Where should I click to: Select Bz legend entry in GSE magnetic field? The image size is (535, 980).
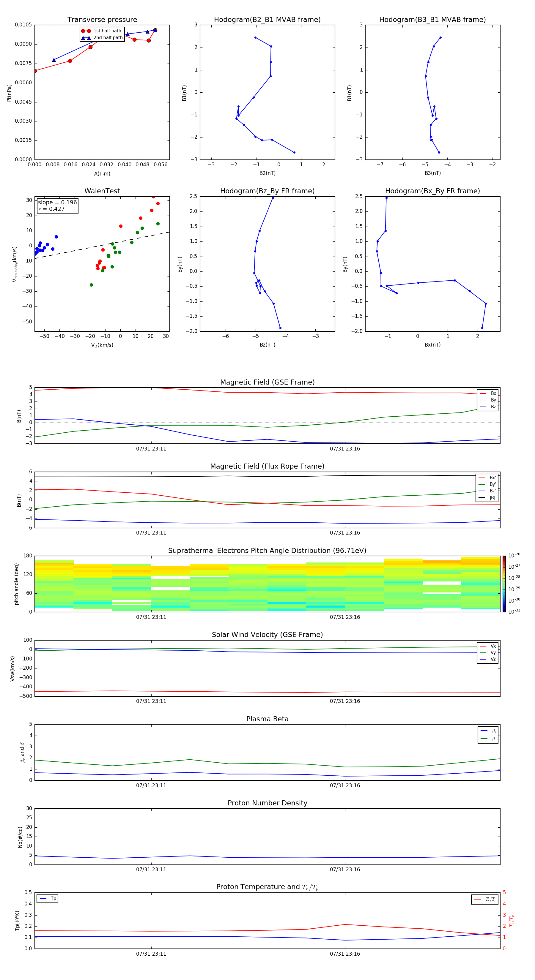click(x=488, y=407)
